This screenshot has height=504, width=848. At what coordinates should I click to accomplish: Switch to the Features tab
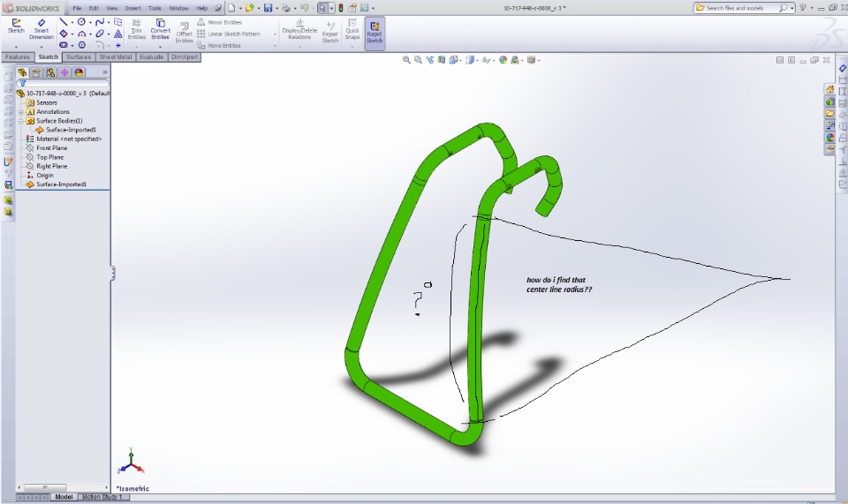18,56
